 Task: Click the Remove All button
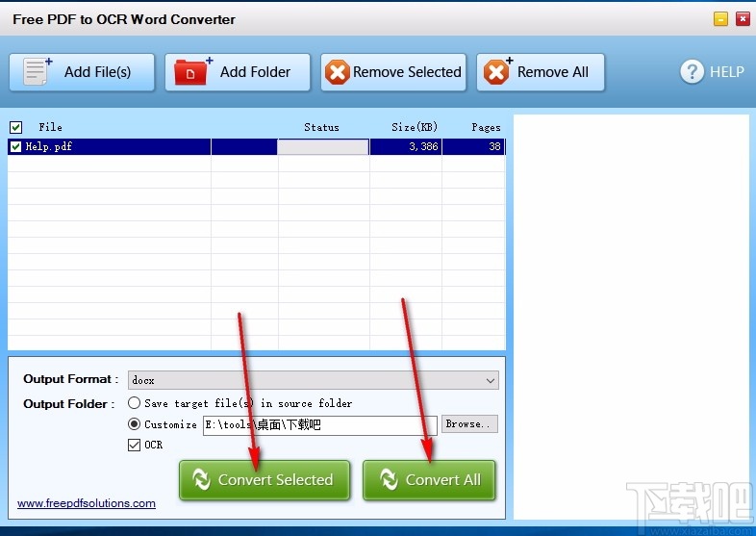[540, 72]
